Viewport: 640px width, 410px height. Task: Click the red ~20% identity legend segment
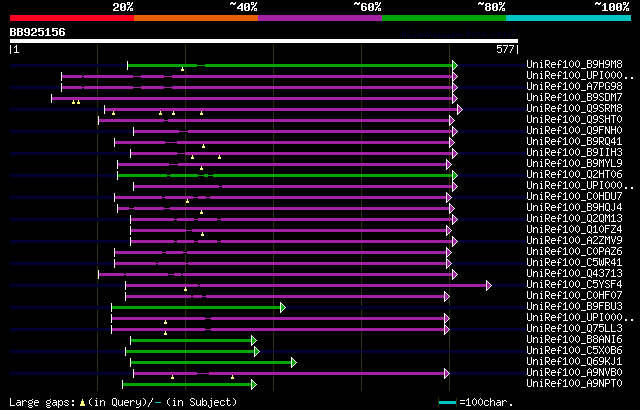(72, 18)
